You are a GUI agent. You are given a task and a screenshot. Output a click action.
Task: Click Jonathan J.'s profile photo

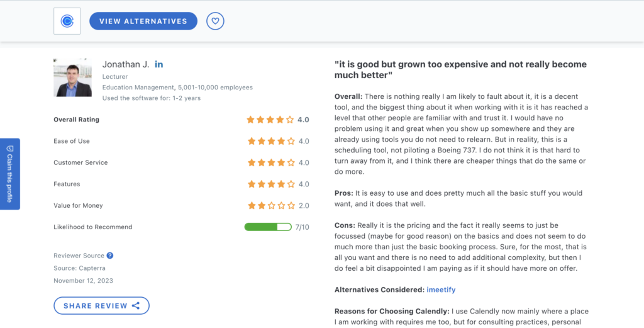coord(73,78)
